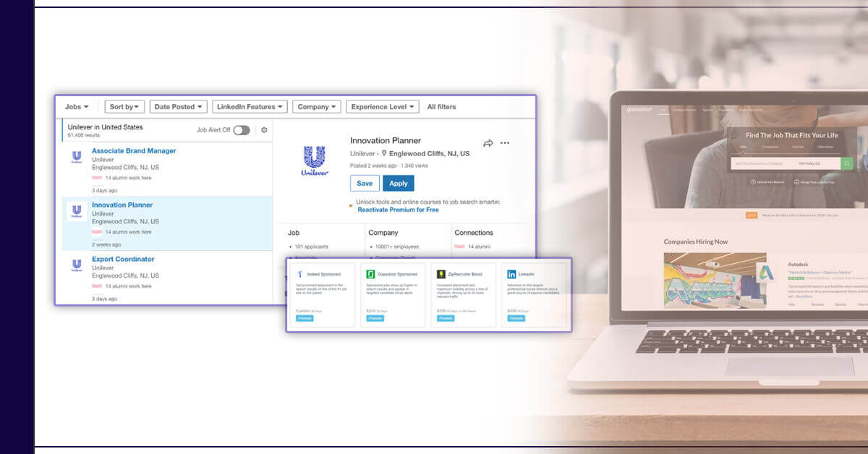Viewport: 868px width, 454px height.
Task: Open the Date Posted filter dropdown
Action: (179, 107)
